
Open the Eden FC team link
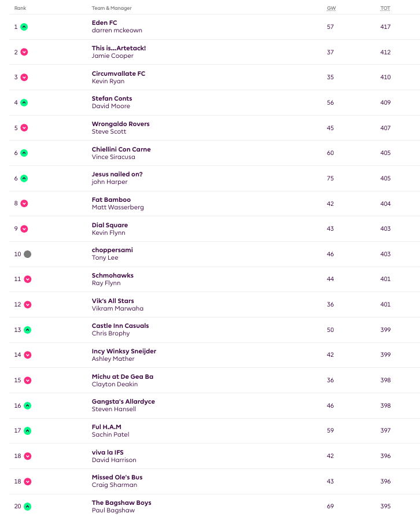[104, 23]
